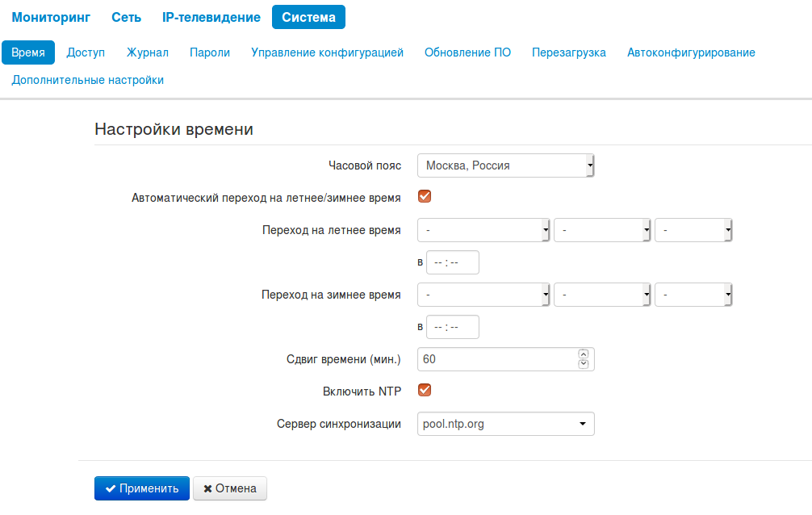The width and height of the screenshot is (812, 515).
Task: Select the Перезагрузка tab
Action: tap(568, 52)
